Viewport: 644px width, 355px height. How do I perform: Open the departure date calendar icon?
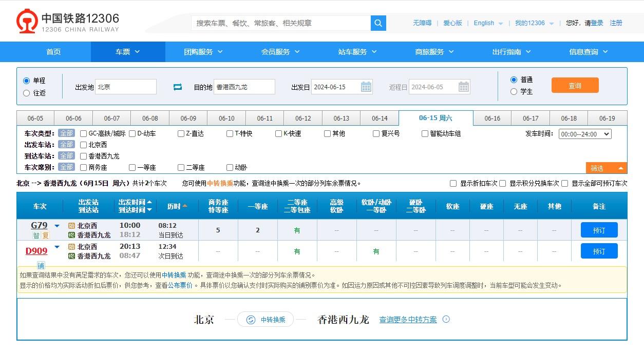[366, 87]
